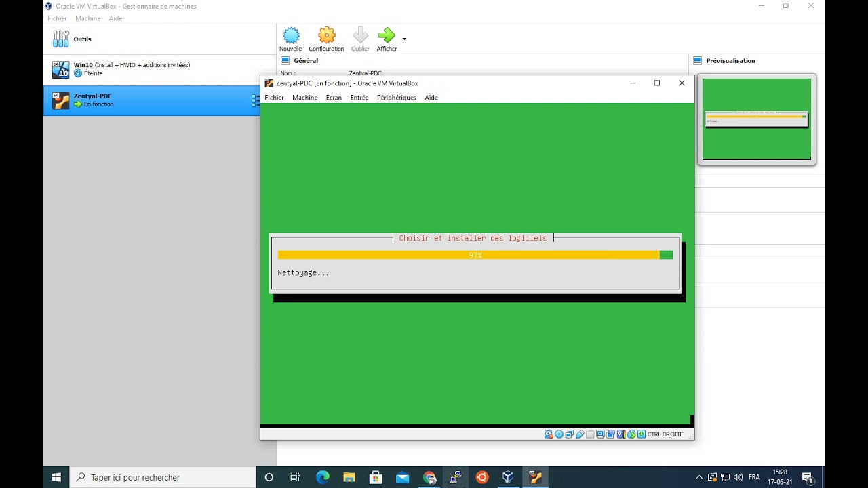Open the Périphériques menu
Screen dimensions: 868x488
click(x=397, y=98)
